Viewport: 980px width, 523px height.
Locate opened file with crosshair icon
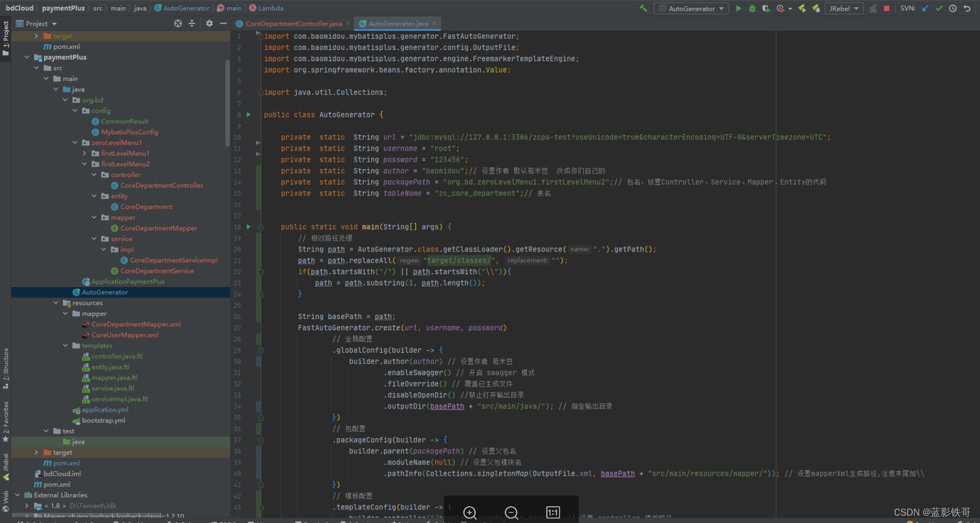coord(178,24)
